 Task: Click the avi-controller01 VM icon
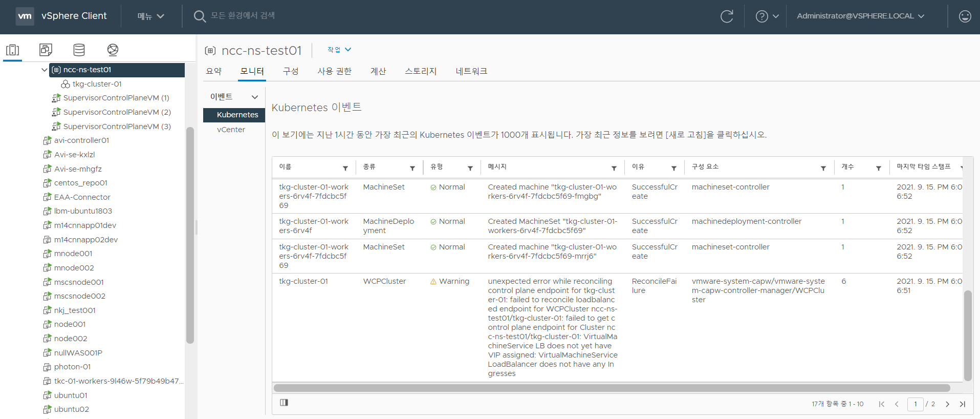click(x=47, y=140)
